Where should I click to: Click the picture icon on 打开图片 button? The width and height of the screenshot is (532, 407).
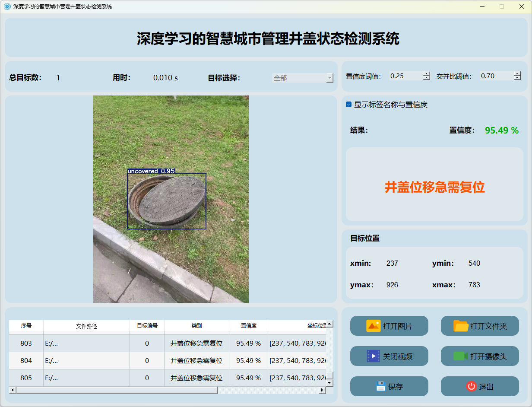click(373, 326)
